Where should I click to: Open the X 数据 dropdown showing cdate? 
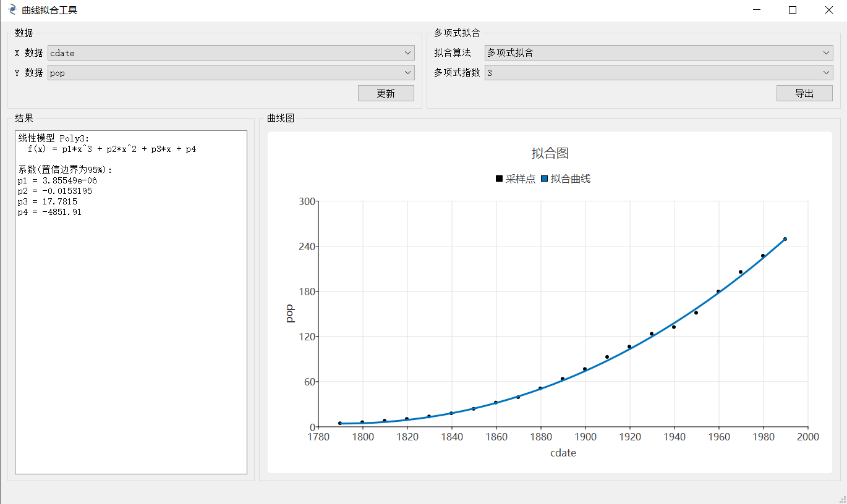[231, 53]
